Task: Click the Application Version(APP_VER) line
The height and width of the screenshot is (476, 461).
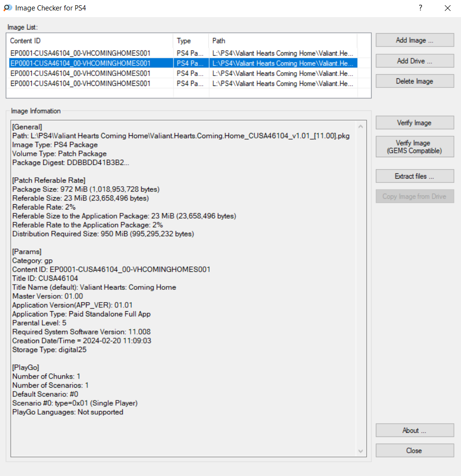Action: coord(72,305)
